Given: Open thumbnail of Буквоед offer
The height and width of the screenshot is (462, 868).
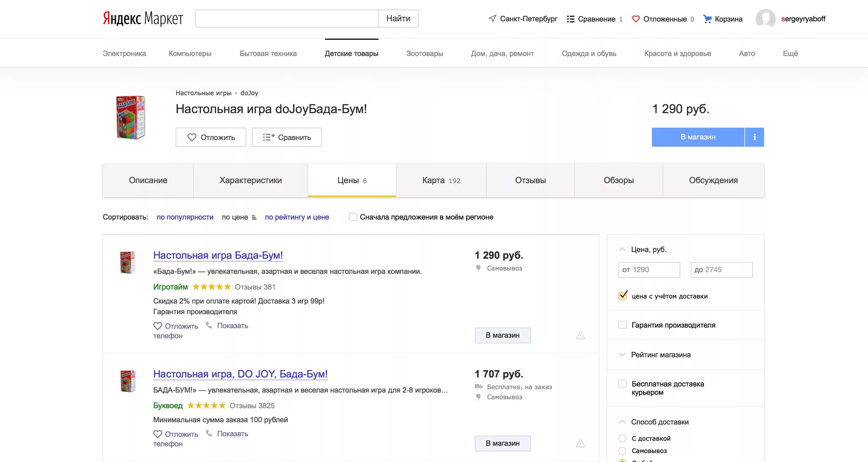Looking at the screenshot, I should coord(128,381).
